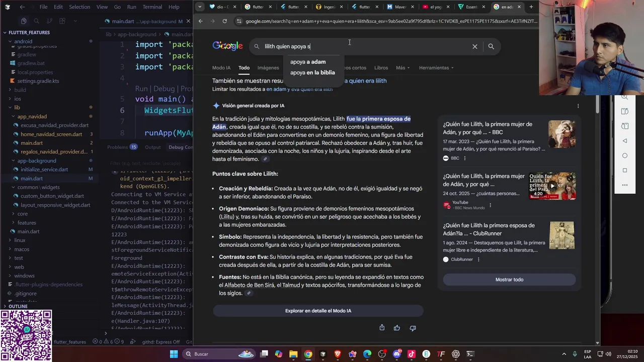Open the VS Code Explorer view icon
644x362 pixels.
tap(24, 21)
